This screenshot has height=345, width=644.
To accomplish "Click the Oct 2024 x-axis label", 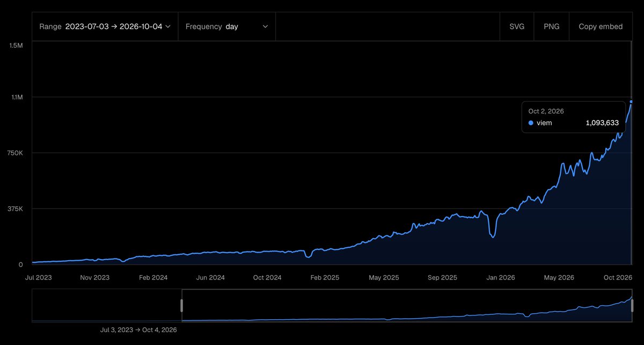I will pyautogui.click(x=267, y=278).
